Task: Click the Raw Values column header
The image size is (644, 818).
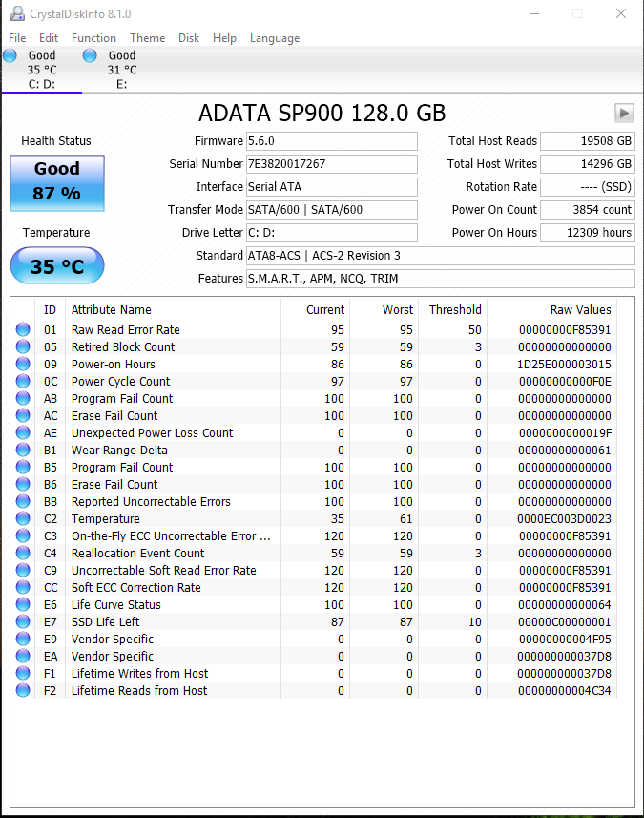Action: [x=551, y=310]
